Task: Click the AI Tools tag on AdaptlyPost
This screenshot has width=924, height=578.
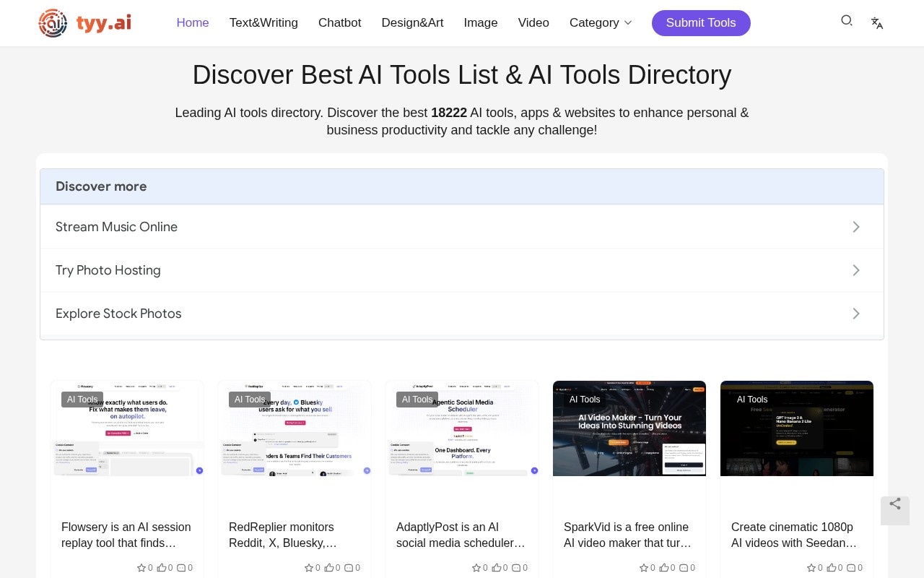Action: tap(417, 400)
